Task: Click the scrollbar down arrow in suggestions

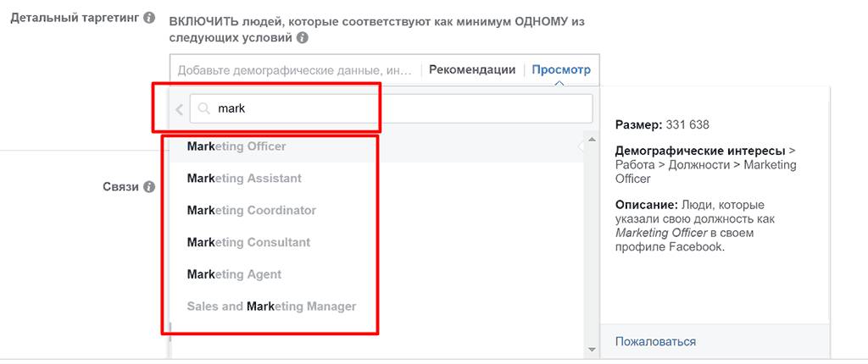Action: [591, 350]
